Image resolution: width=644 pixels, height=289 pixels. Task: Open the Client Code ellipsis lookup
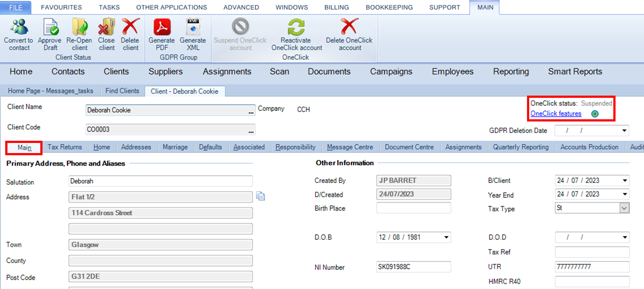point(251,130)
